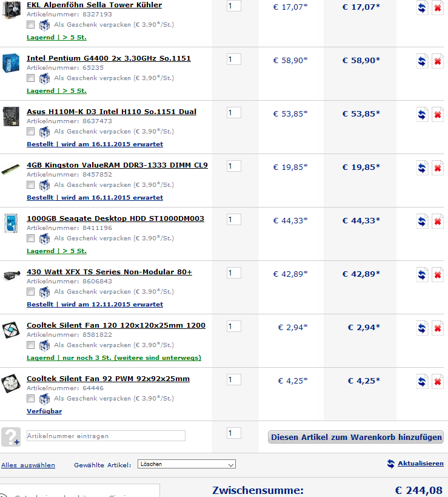
Task: Check gift wrap for Cooltek Fan 120
Action: click(30, 345)
